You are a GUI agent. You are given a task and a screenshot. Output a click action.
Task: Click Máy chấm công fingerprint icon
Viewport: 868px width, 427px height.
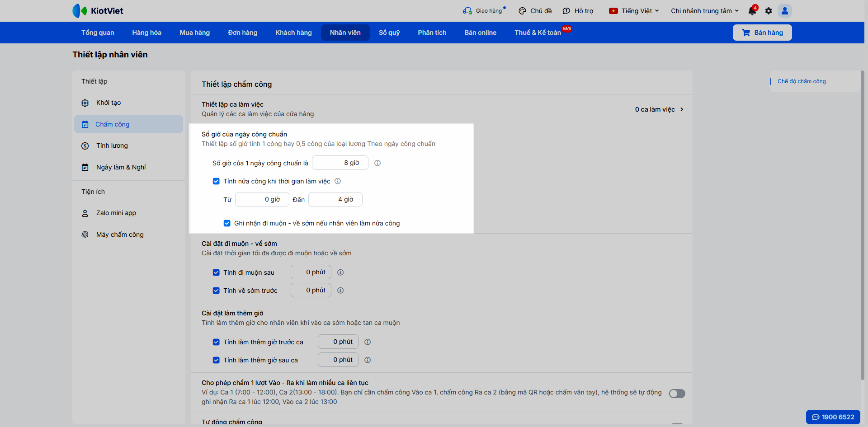point(85,235)
